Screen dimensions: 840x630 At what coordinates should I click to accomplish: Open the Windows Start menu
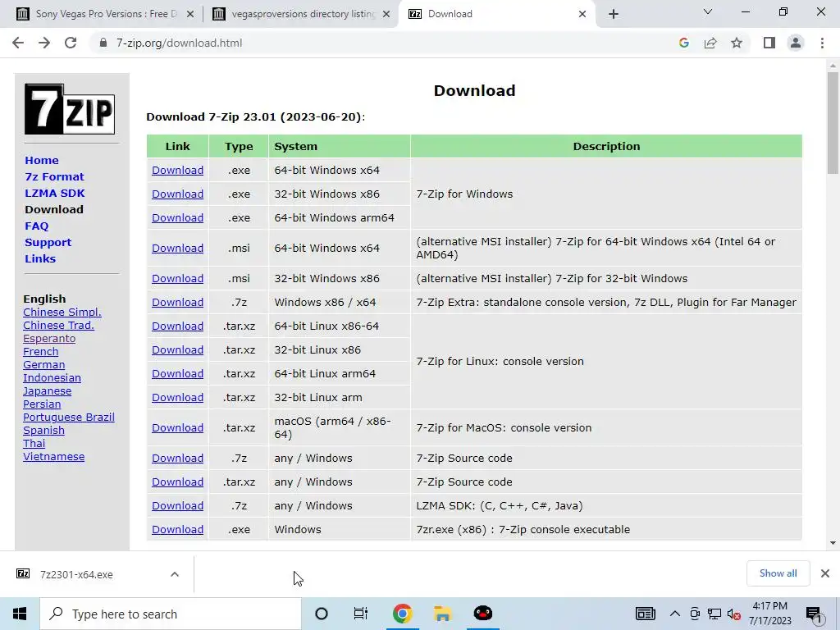tap(20, 614)
